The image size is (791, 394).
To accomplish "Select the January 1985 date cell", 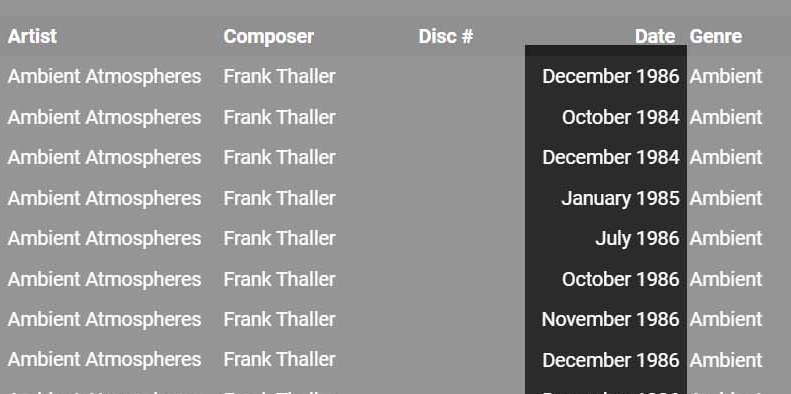I will pyautogui.click(x=620, y=198).
